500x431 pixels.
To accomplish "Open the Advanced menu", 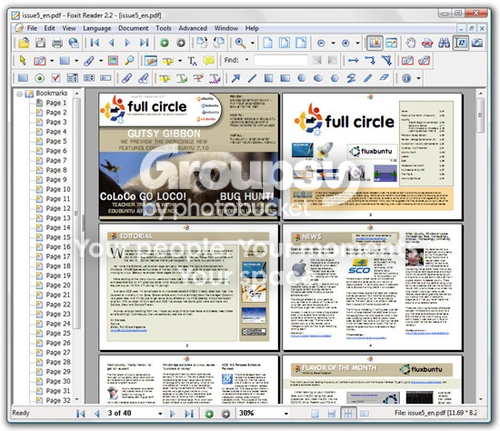I will point(193,28).
